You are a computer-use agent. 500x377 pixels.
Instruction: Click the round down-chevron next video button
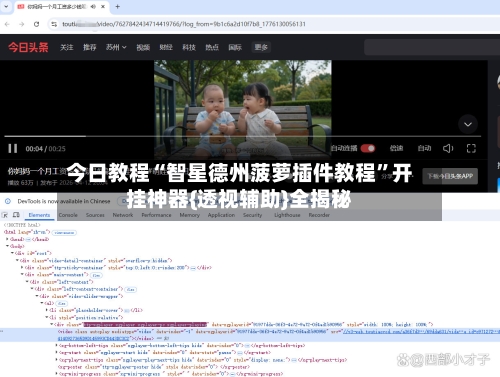point(468,124)
